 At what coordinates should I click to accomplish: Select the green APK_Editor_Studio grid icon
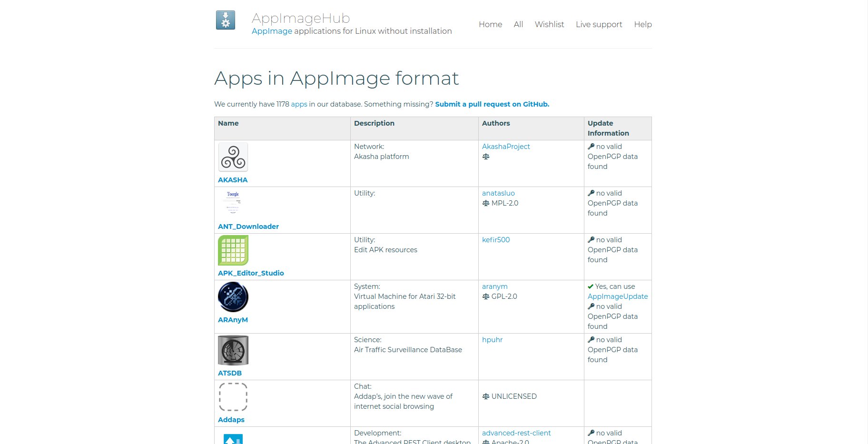coord(233,250)
